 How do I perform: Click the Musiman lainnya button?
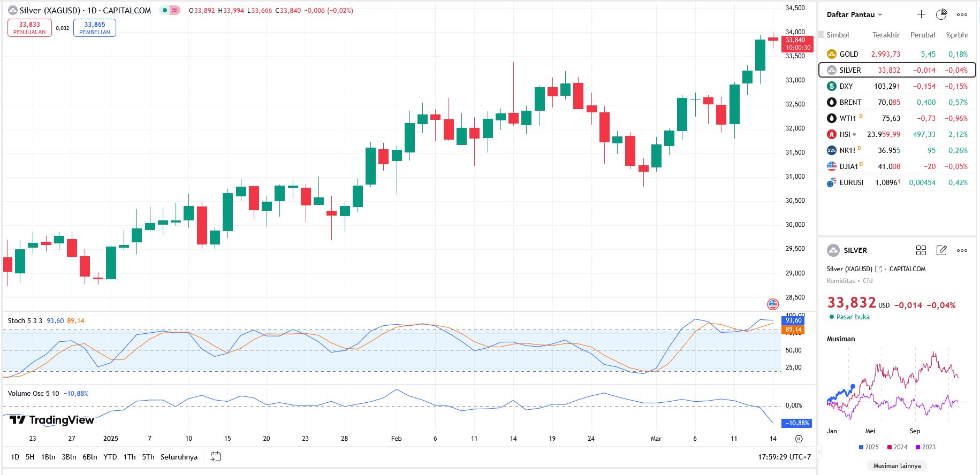tap(897, 465)
